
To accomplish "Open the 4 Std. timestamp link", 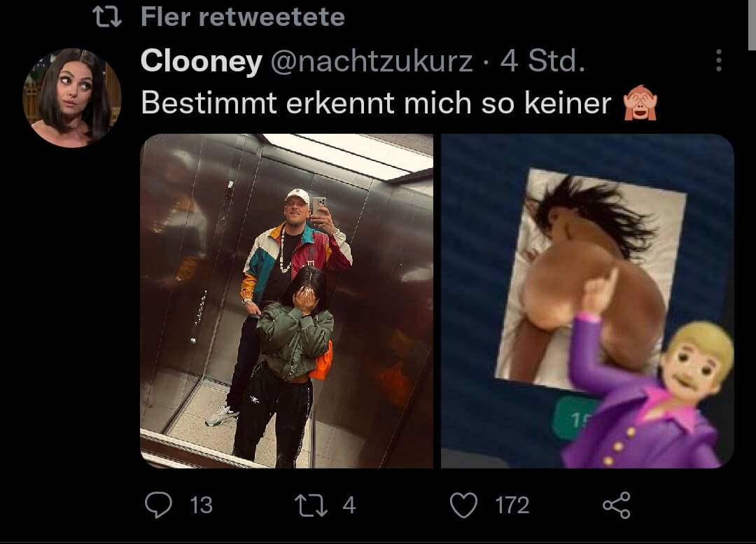I will coord(542,61).
